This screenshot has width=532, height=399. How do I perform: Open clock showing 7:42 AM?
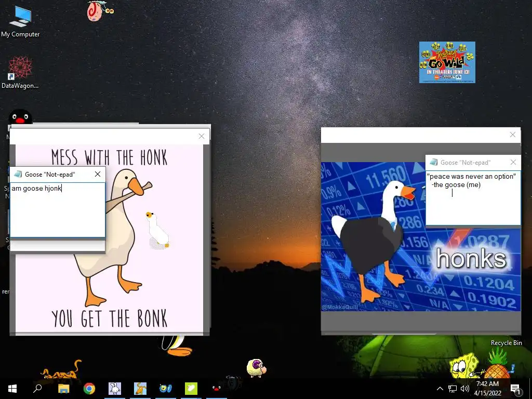point(487,389)
